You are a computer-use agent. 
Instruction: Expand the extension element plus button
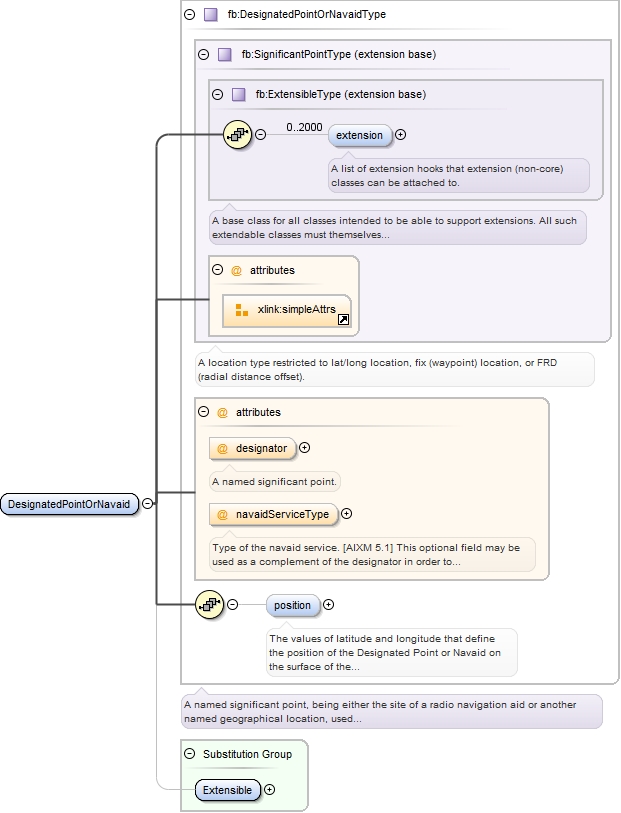401,135
